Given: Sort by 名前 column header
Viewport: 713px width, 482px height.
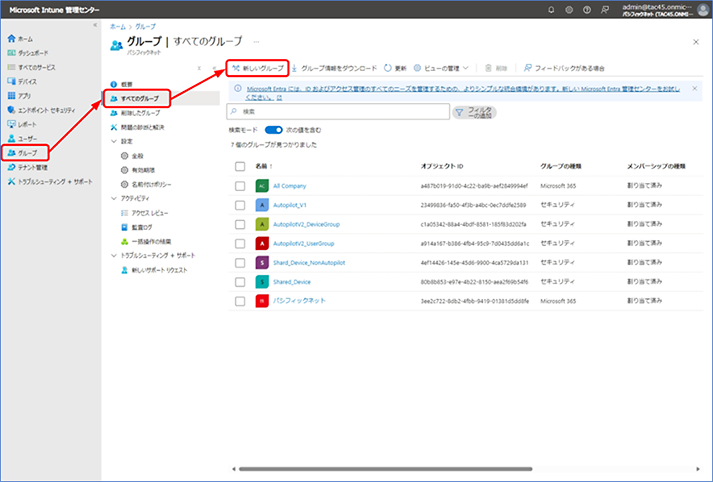Looking at the screenshot, I should pyautogui.click(x=264, y=166).
